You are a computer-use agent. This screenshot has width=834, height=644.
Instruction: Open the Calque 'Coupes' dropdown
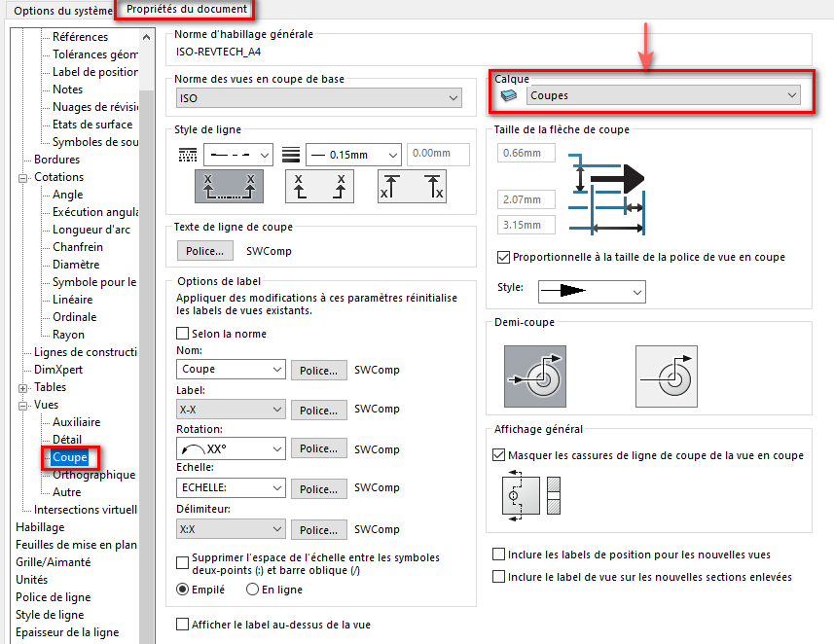663,95
